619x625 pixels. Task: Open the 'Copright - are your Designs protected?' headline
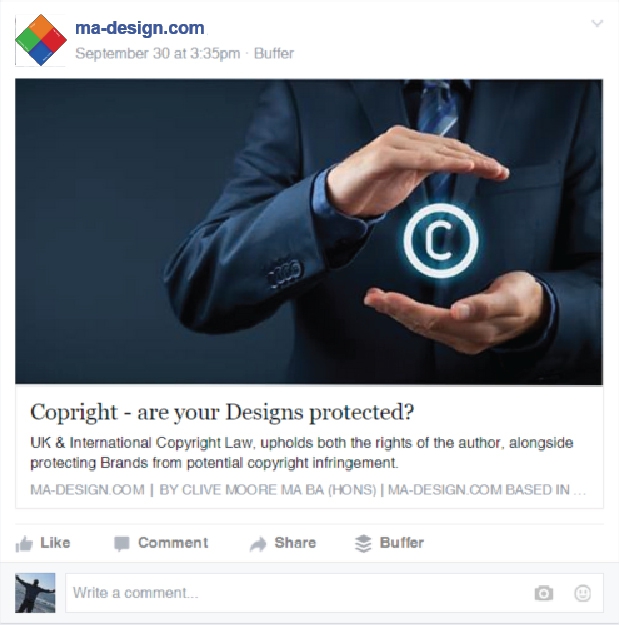222,412
